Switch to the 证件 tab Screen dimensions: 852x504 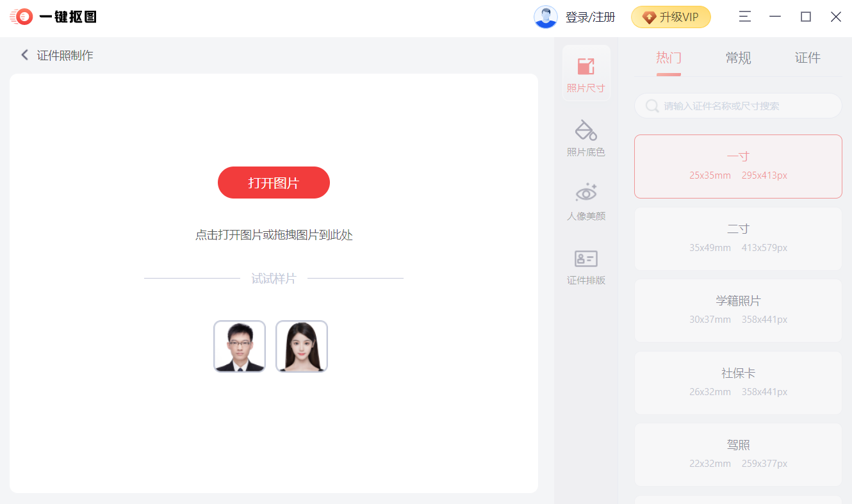[807, 58]
